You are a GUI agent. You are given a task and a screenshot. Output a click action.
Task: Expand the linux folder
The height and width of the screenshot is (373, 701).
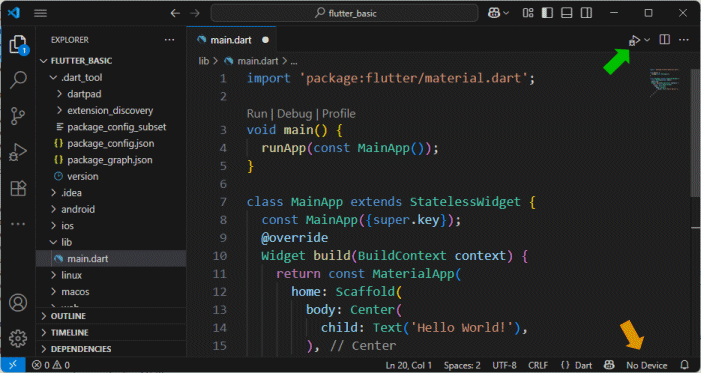tap(54, 275)
